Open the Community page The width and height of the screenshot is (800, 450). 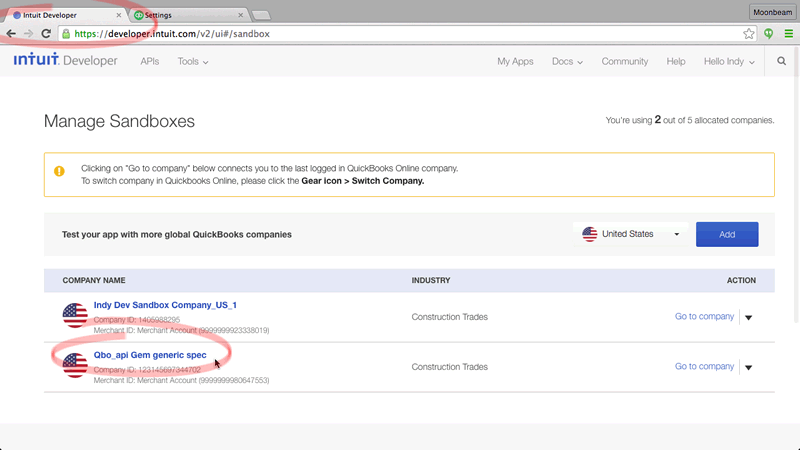[x=624, y=61]
